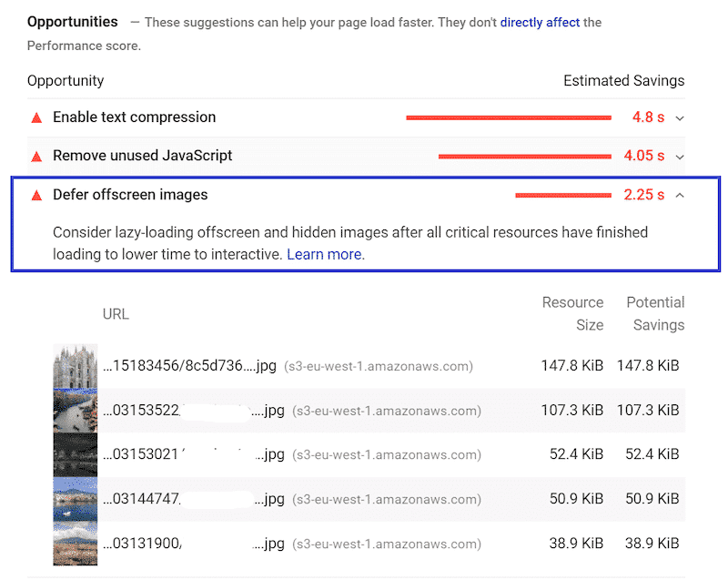Click the URL column header

click(x=116, y=313)
